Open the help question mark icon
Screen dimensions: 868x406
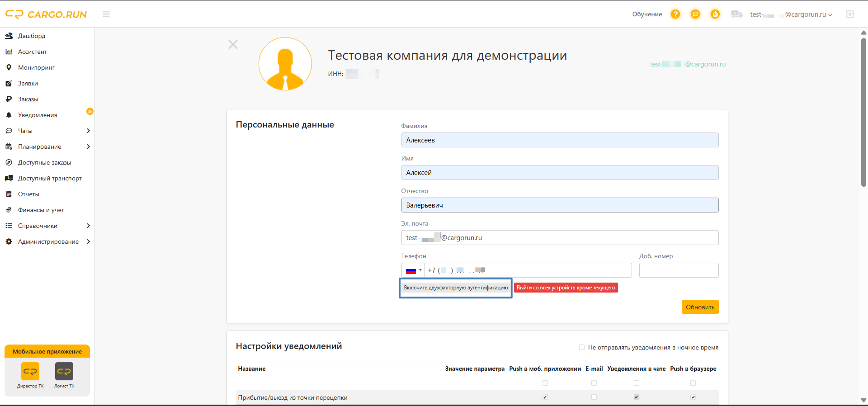pyautogui.click(x=675, y=14)
